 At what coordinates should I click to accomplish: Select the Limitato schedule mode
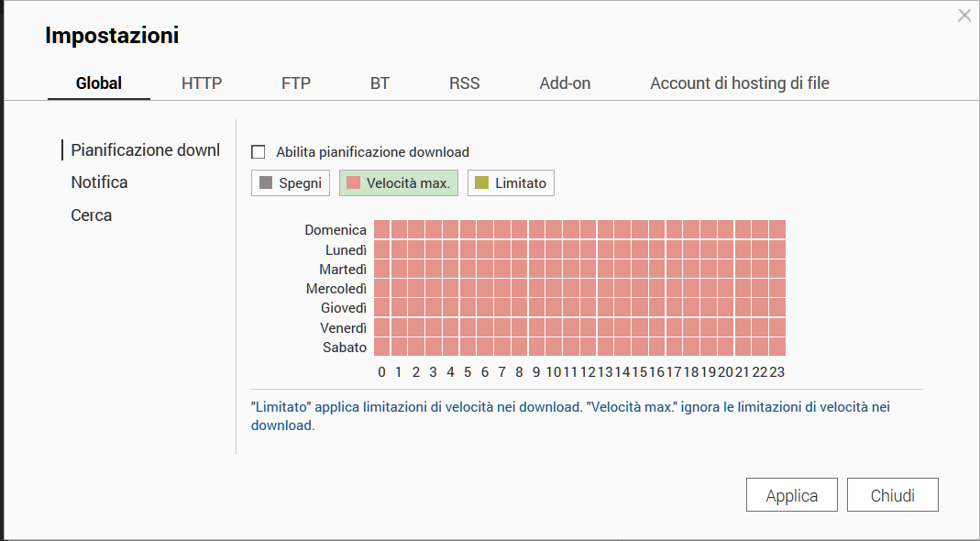(x=511, y=183)
